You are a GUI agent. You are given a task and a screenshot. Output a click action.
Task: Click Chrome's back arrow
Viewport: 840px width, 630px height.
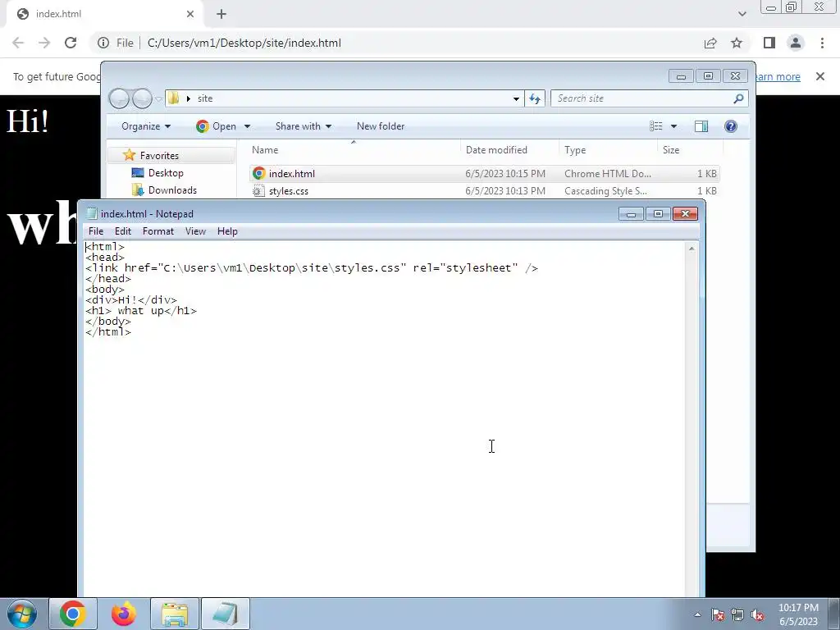click(18, 43)
